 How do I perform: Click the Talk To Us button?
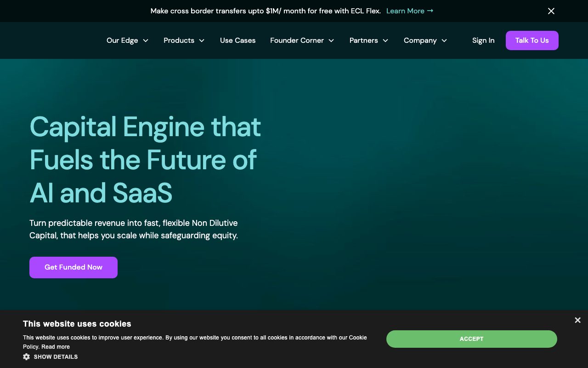coord(532,40)
